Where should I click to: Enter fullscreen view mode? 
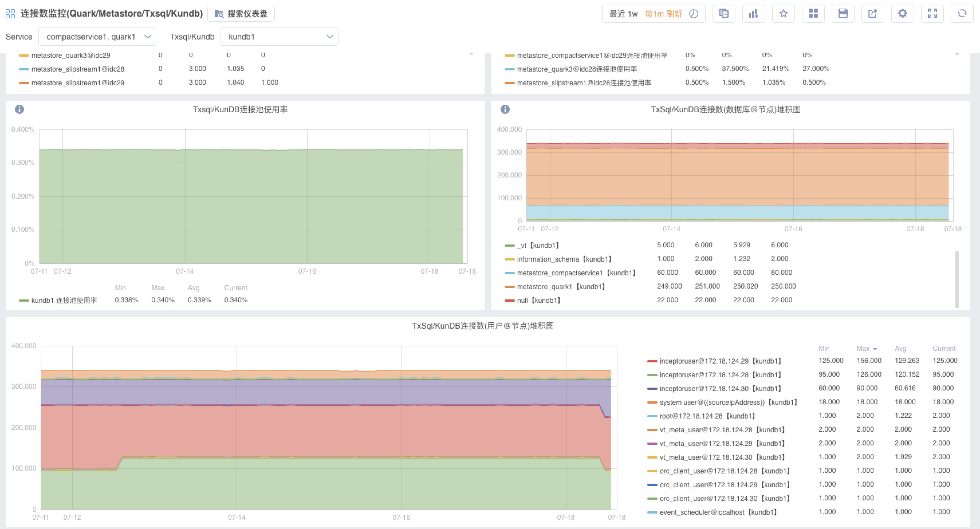tap(932, 14)
